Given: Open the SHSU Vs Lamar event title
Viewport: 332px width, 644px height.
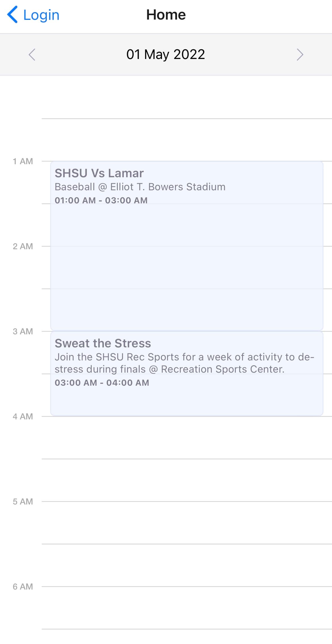Looking at the screenshot, I should pyautogui.click(x=99, y=173).
